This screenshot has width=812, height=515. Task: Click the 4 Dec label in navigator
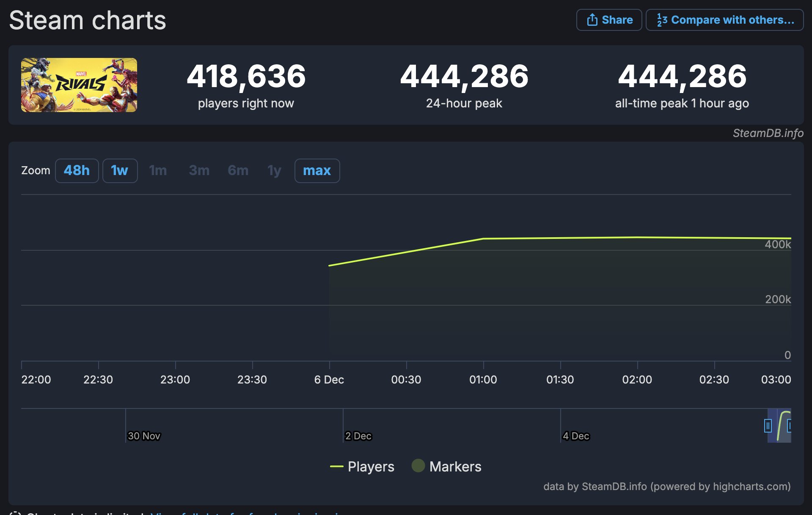[x=576, y=436]
